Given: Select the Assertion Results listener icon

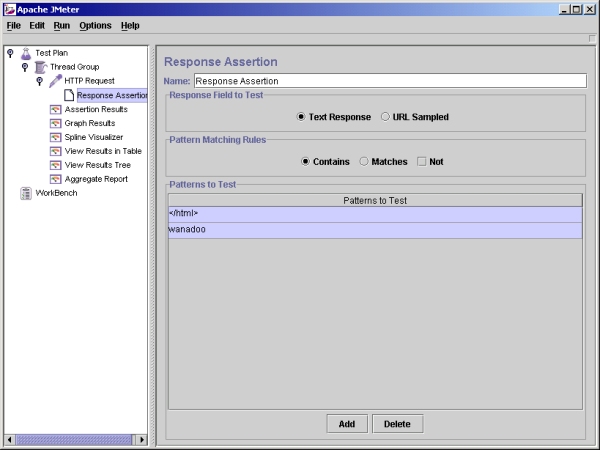Looking at the screenshot, I should coord(55,109).
